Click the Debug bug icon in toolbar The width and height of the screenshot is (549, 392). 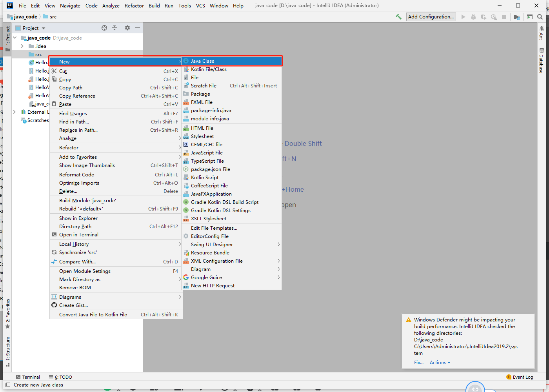pyautogui.click(x=473, y=17)
